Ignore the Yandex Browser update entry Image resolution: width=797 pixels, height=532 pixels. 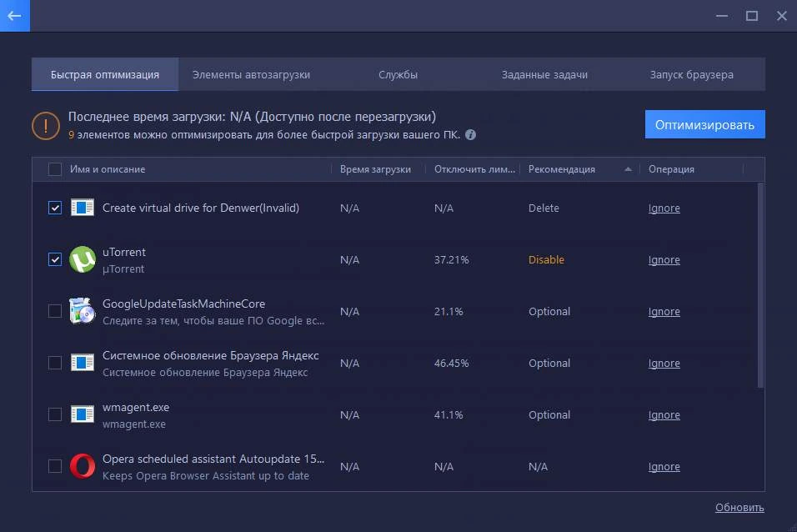click(x=664, y=363)
